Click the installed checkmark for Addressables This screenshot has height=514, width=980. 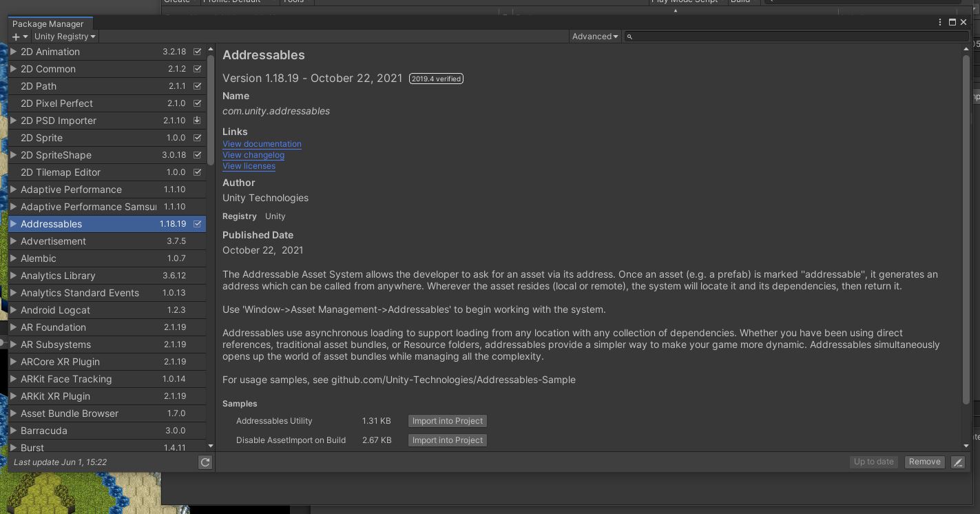point(198,224)
